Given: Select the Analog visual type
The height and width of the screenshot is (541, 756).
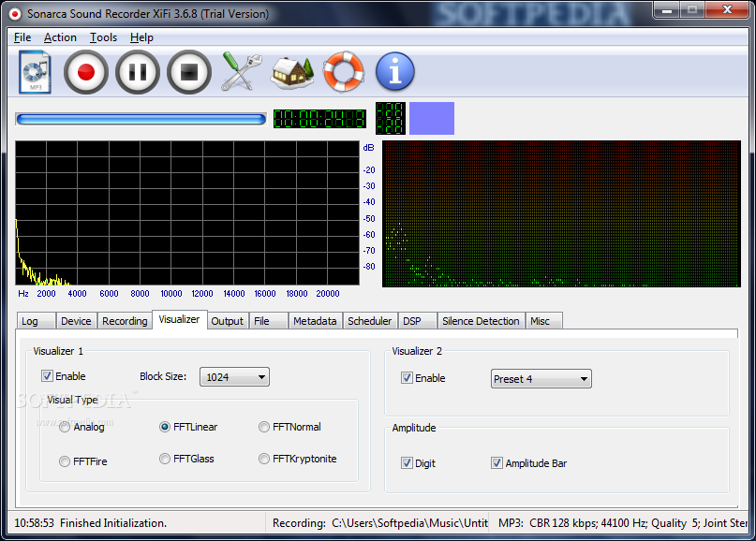Looking at the screenshot, I should pos(82,427).
